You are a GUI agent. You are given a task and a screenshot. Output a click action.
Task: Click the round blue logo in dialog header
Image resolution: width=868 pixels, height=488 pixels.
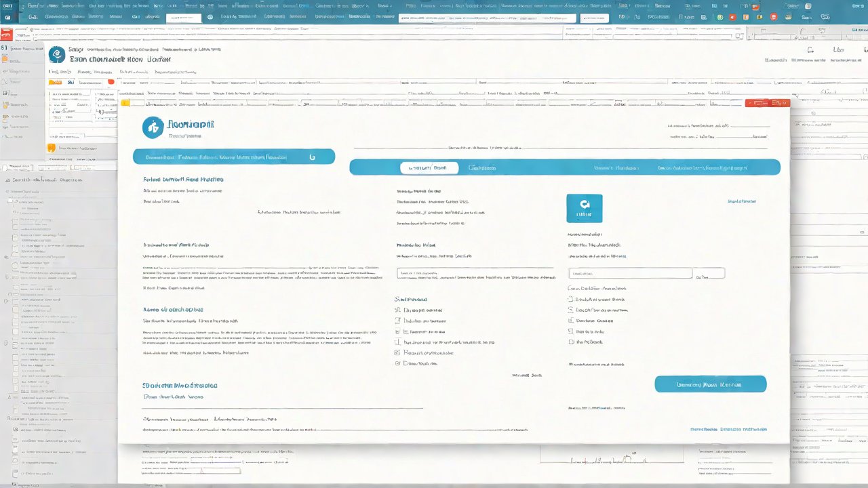click(x=153, y=127)
